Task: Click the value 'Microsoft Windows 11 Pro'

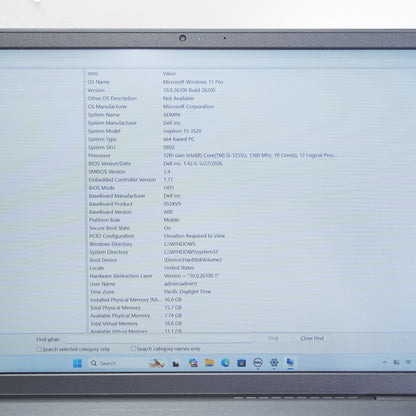Action: (x=193, y=82)
